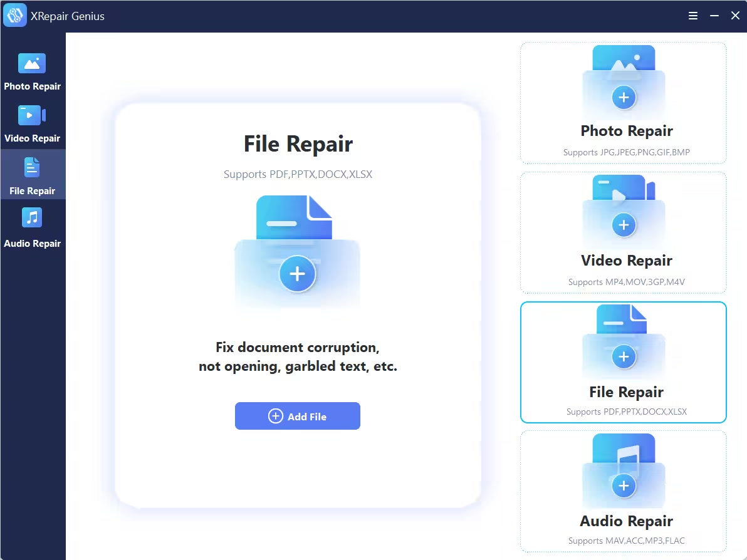Click plus icon on Audio Repair card

624,485
